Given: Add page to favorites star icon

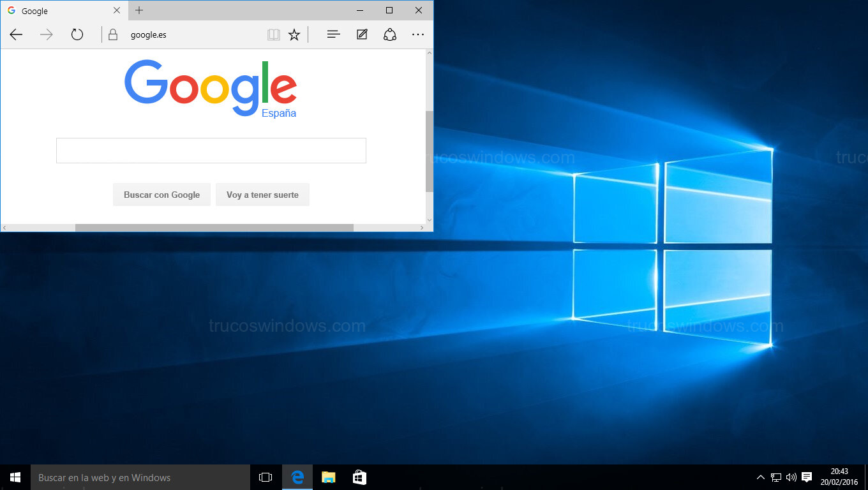Looking at the screenshot, I should (x=294, y=35).
